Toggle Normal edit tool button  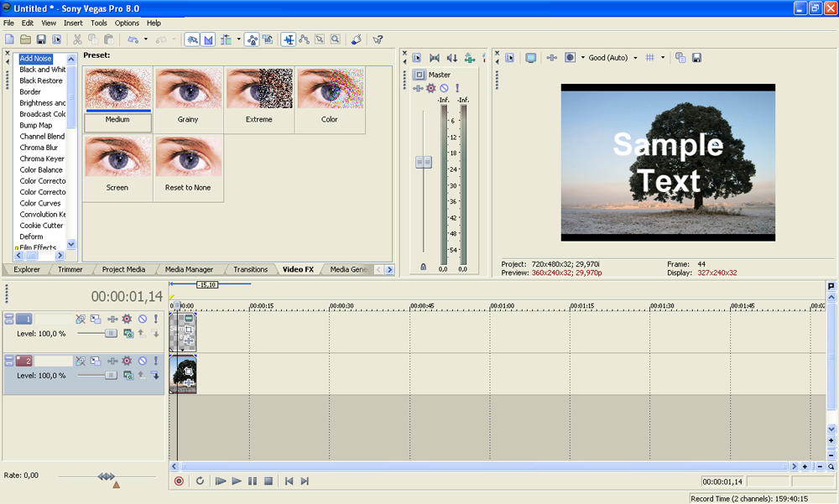(289, 39)
